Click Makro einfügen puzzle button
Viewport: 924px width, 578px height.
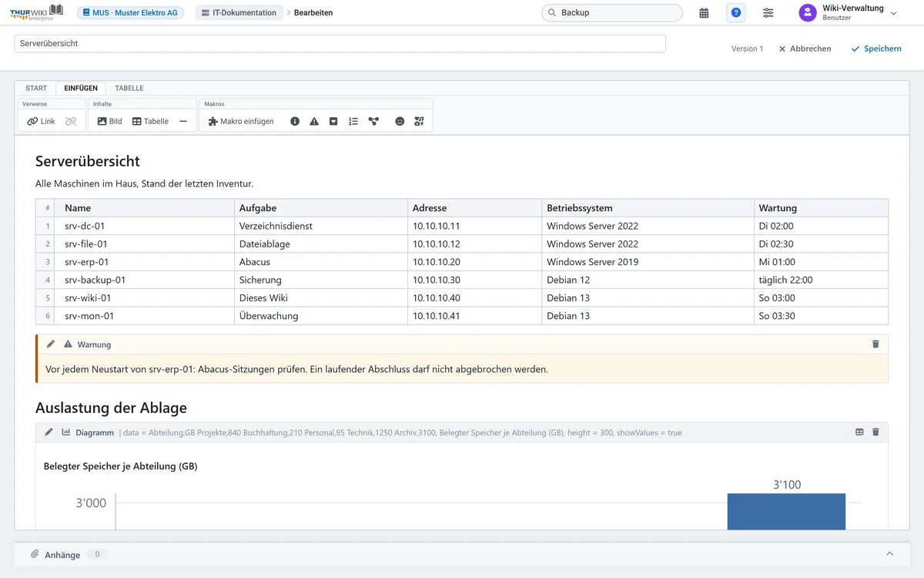coord(241,121)
